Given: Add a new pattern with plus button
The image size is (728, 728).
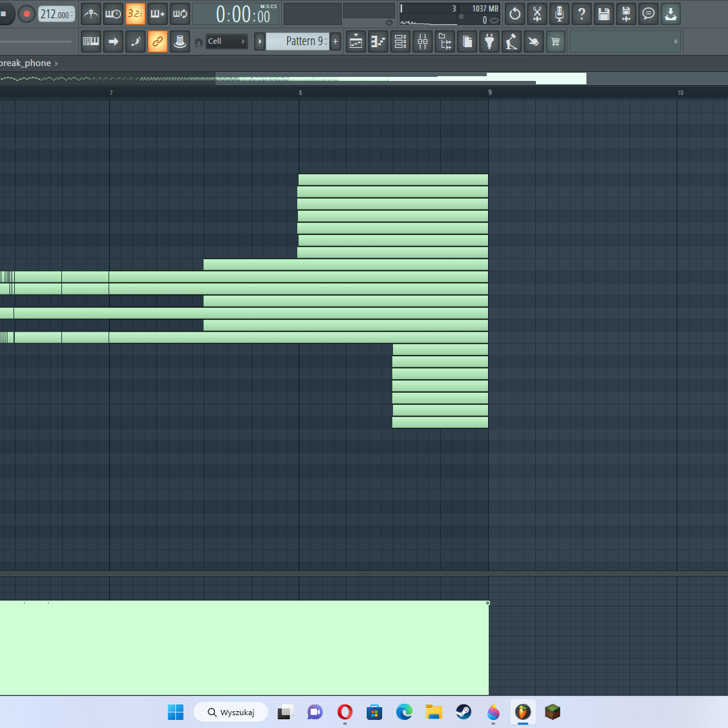Looking at the screenshot, I should (336, 42).
